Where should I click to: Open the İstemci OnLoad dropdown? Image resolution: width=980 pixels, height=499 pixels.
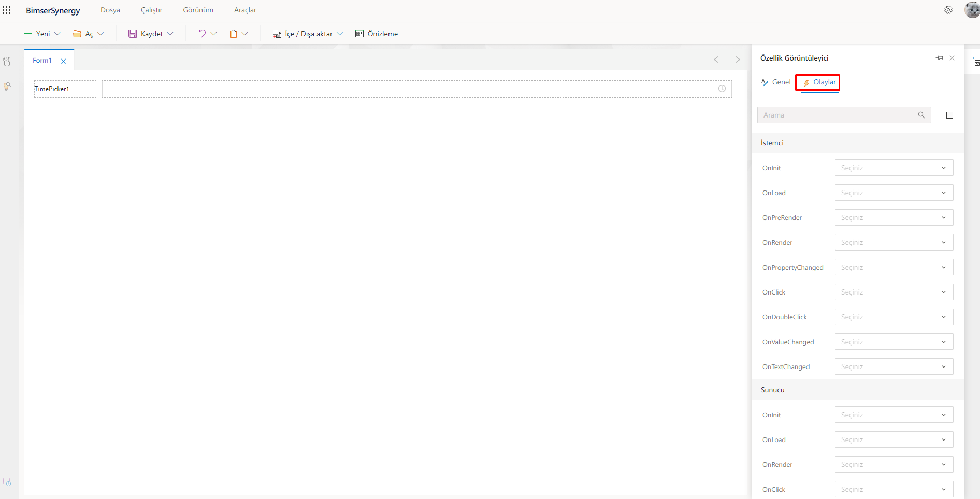coord(894,193)
